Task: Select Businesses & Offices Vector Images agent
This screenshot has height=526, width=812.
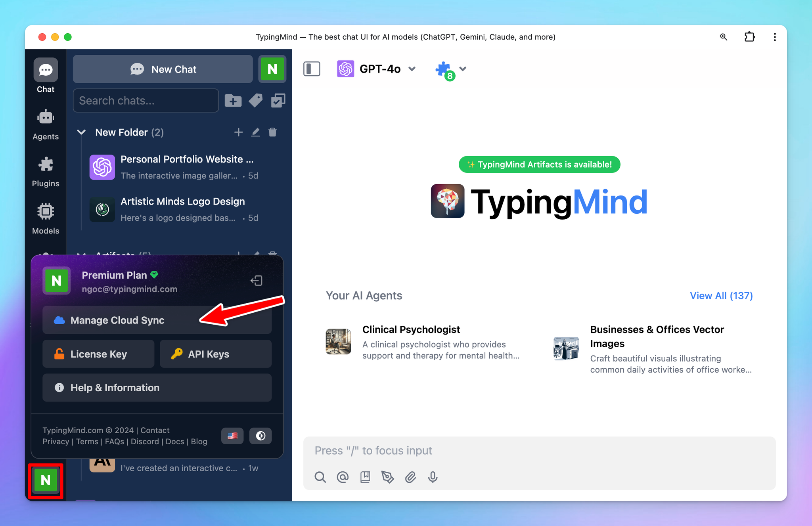Action: click(x=652, y=349)
